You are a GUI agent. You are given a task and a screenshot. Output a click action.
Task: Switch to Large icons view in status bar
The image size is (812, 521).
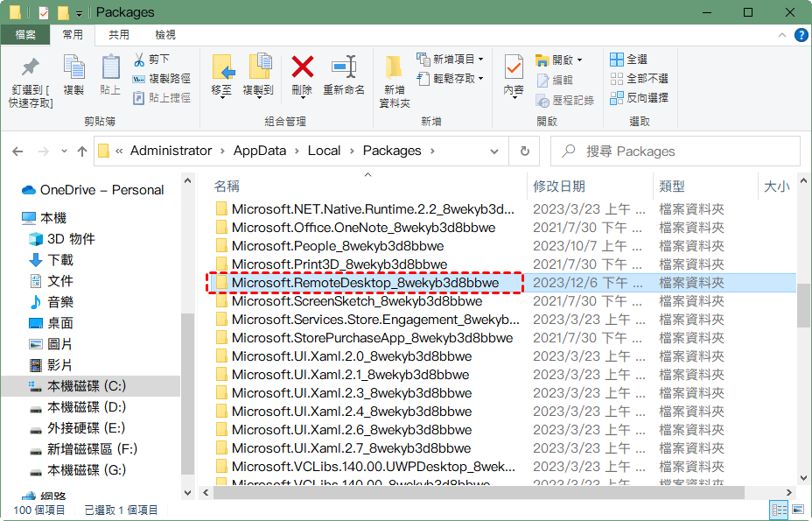(x=798, y=510)
